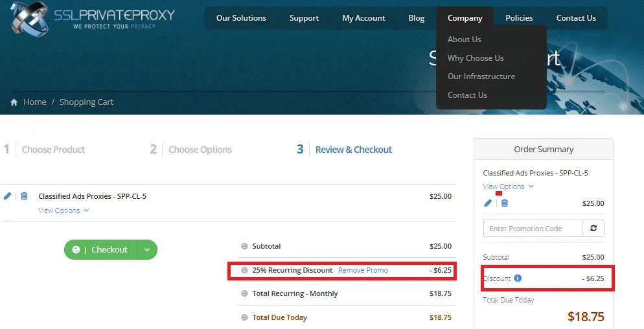Edit cart item via pencil icon in main list

point(7,196)
